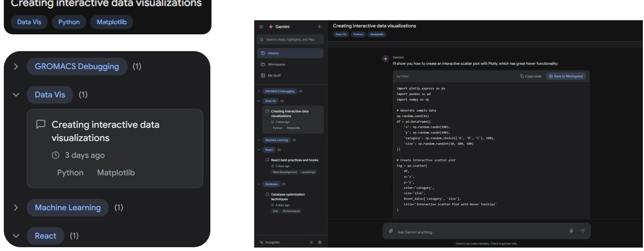
Task: Click the Web Development tag under React chat
Action: (x=285, y=172)
